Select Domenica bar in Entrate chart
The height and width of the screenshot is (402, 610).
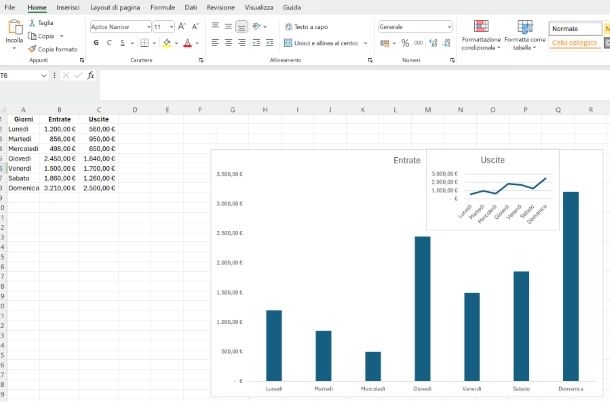click(x=571, y=286)
